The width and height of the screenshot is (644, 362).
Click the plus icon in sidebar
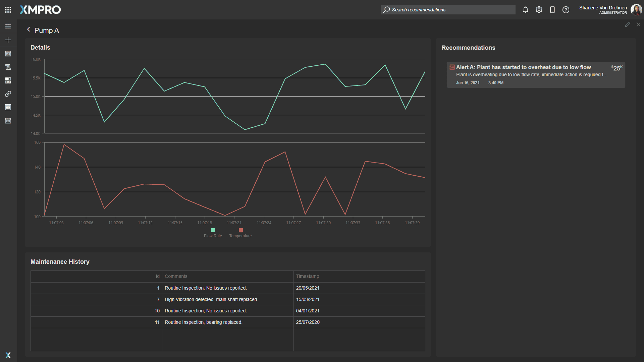pos(8,40)
